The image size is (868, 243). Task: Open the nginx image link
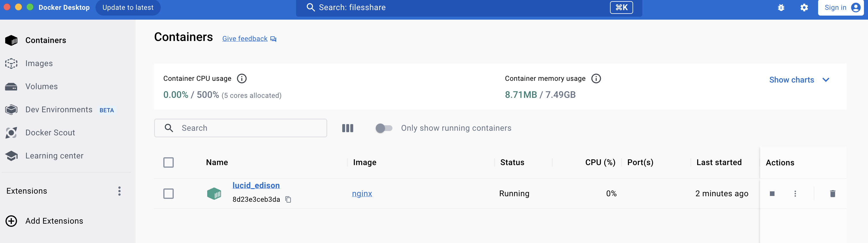tap(362, 193)
